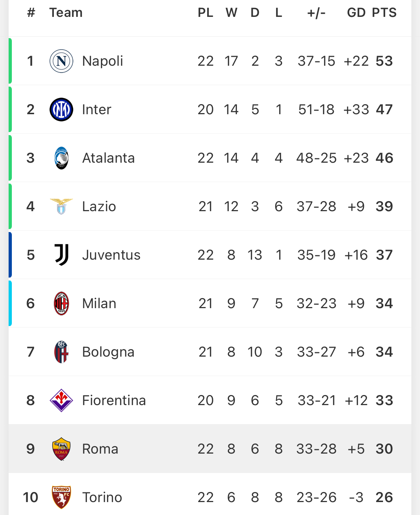Select the highlighted Roma points value 30

coord(384,449)
